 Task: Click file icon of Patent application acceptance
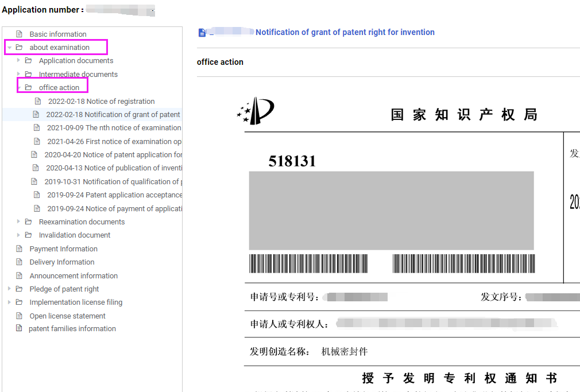click(37, 195)
